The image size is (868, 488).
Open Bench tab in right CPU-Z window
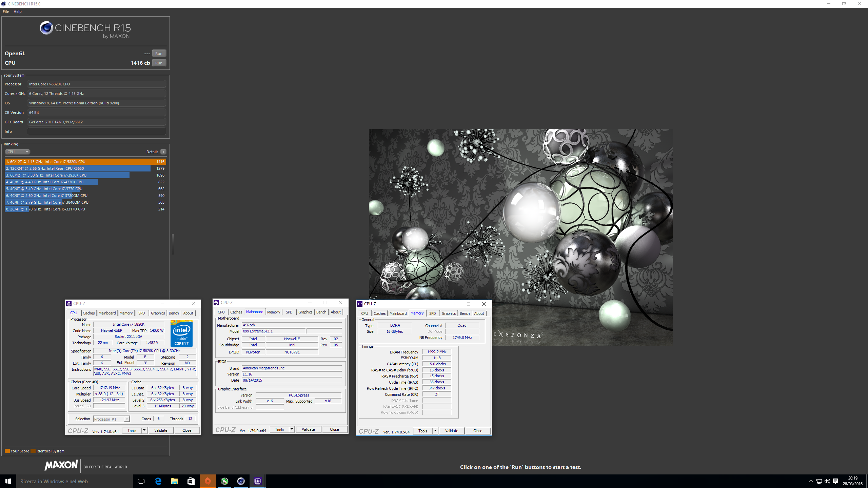click(465, 313)
